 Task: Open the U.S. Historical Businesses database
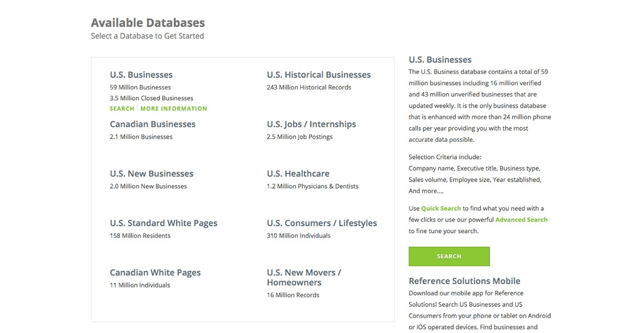(318, 75)
